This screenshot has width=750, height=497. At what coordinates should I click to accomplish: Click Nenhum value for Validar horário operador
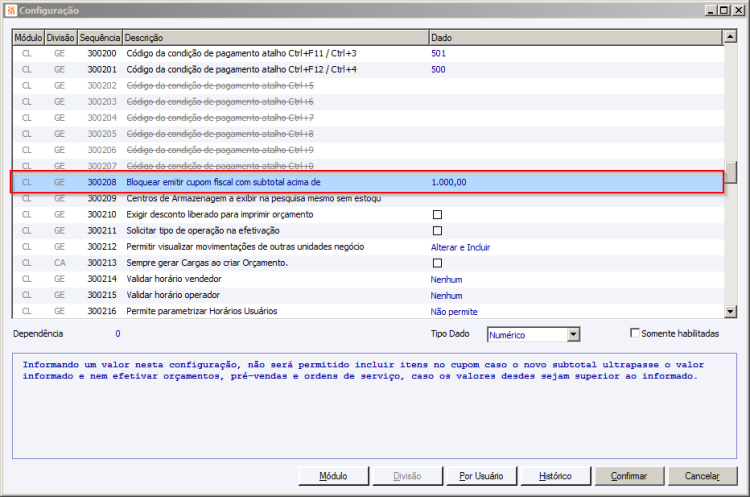[x=446, y=296]
